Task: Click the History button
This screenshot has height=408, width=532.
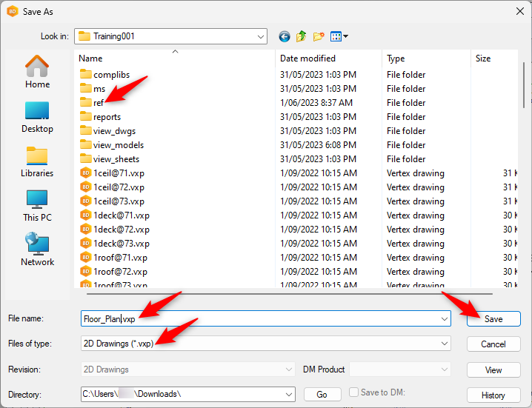Action: (493, 395)
